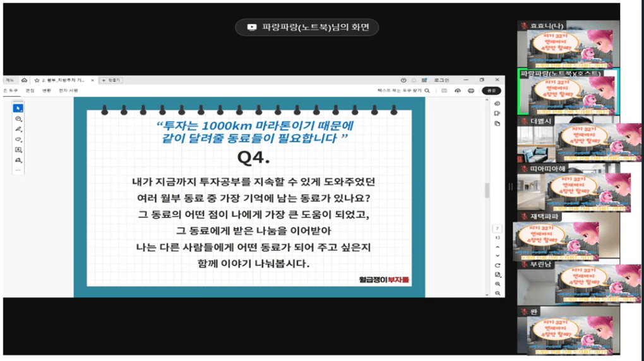Select the text box tool
This screenshot has height=361, width=644.
(18, 150)
